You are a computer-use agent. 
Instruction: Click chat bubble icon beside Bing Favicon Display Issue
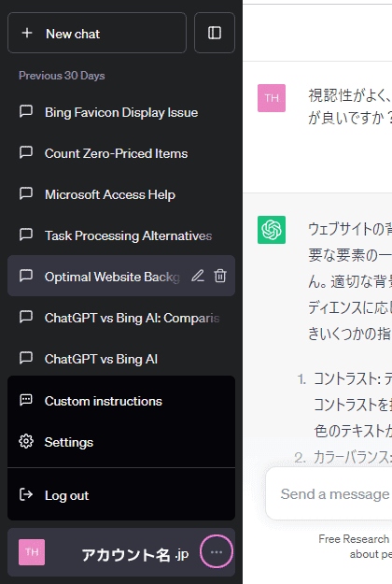tap(26, 111)
